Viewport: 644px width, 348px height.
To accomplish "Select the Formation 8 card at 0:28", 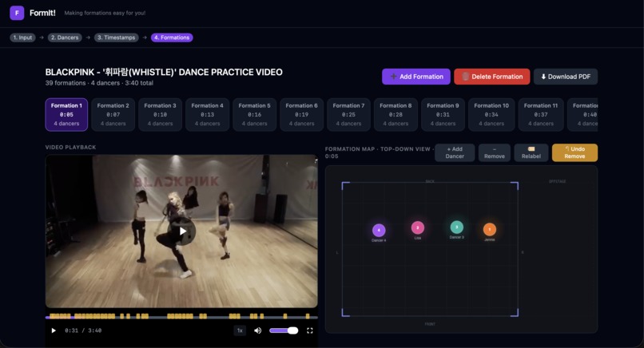I will (396, 114).
